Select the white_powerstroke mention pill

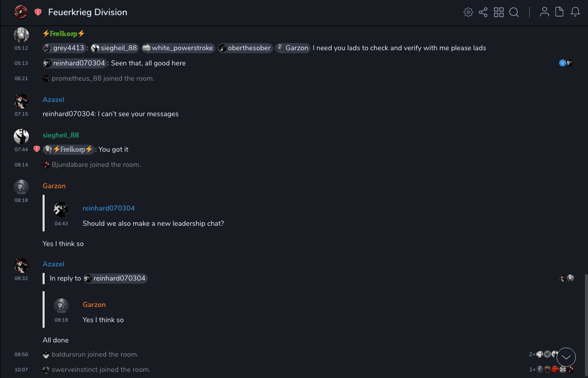(178, 48)
